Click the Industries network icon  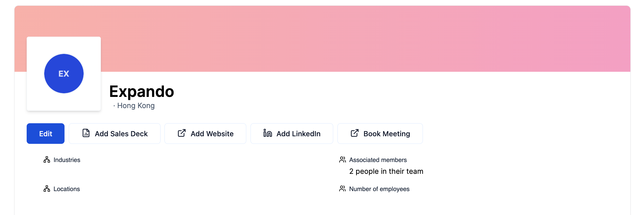point(47,160)
